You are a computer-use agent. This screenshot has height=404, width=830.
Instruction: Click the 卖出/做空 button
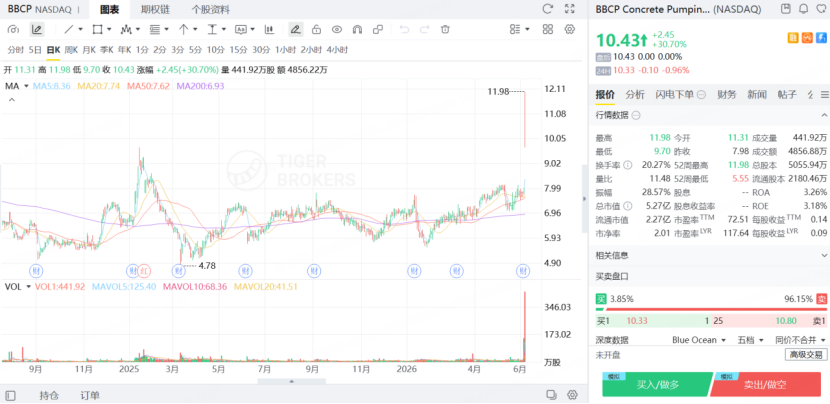click(x=765, y=384)
